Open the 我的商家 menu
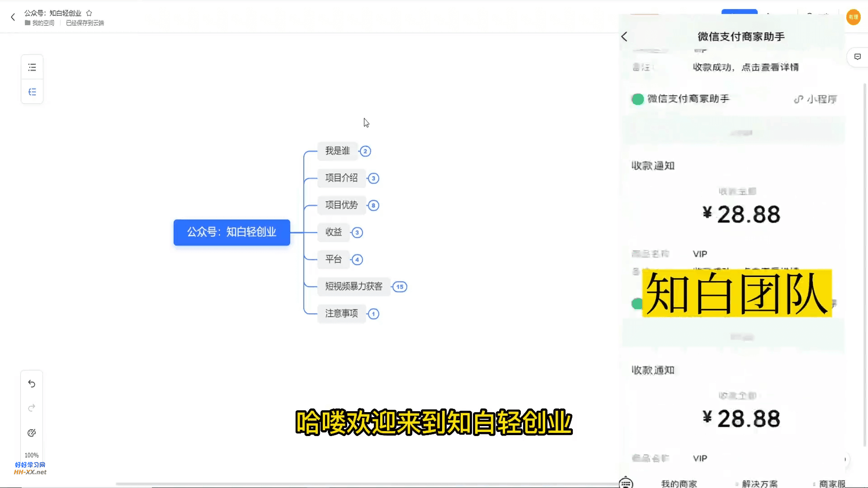 pos(679,484)
